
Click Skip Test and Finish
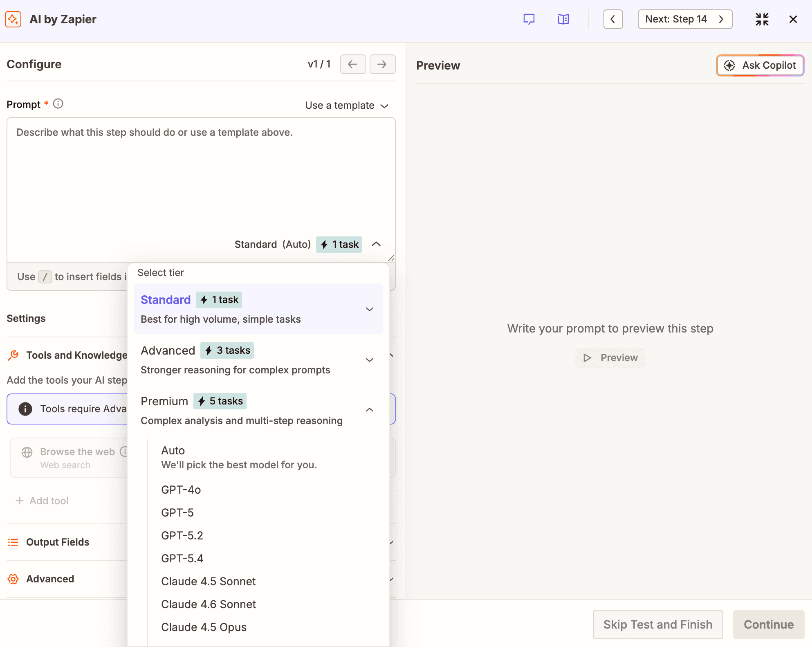(658, 625)
